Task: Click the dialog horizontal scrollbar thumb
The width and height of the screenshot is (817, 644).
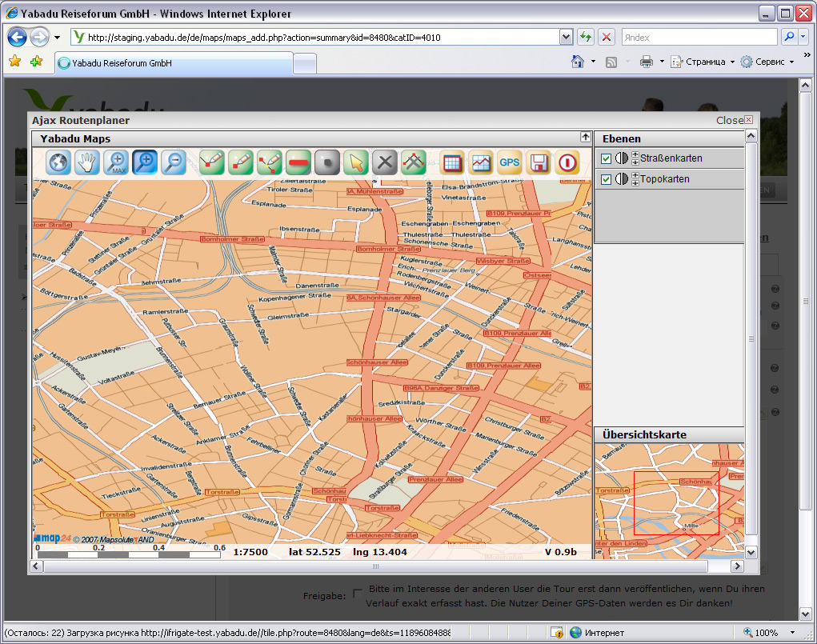Action: (x=375, y=566)
